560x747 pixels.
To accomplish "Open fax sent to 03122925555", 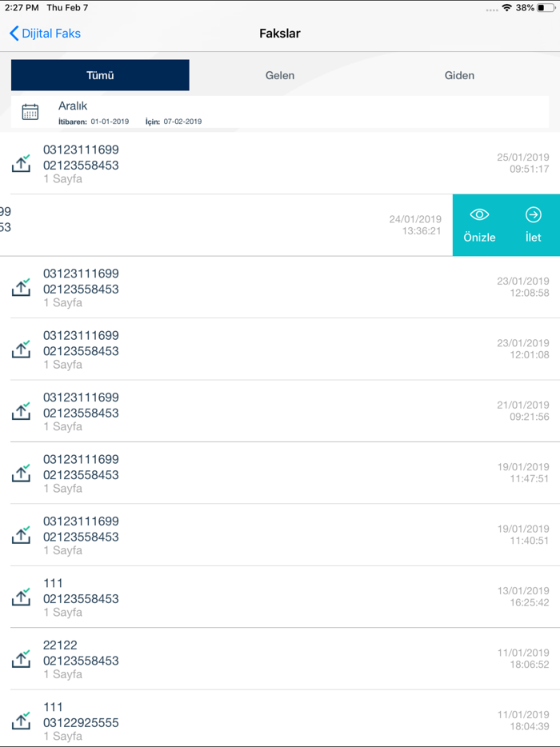I will [280, 721].
